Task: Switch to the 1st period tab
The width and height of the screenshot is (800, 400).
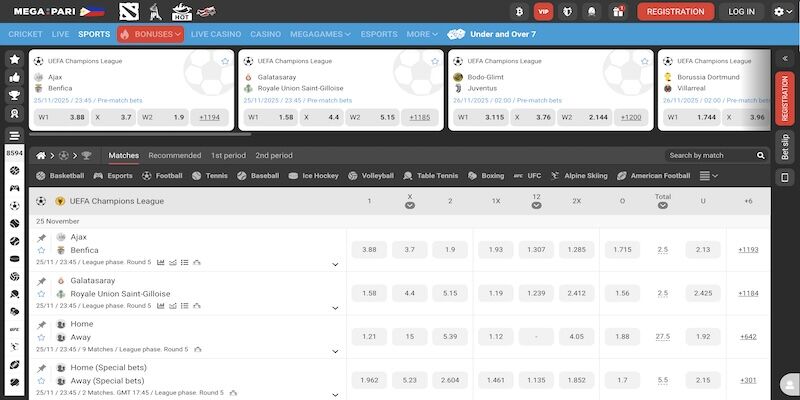Action: click(228, 156)
